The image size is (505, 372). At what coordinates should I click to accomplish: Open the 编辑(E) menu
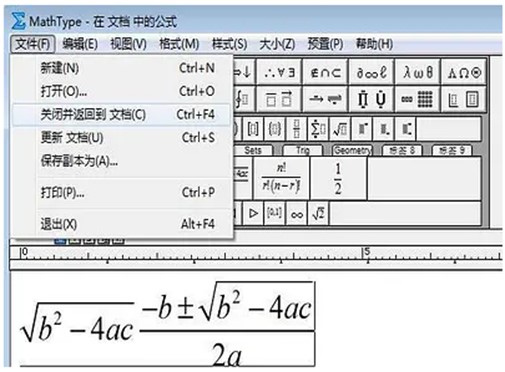tap(80, 44)
